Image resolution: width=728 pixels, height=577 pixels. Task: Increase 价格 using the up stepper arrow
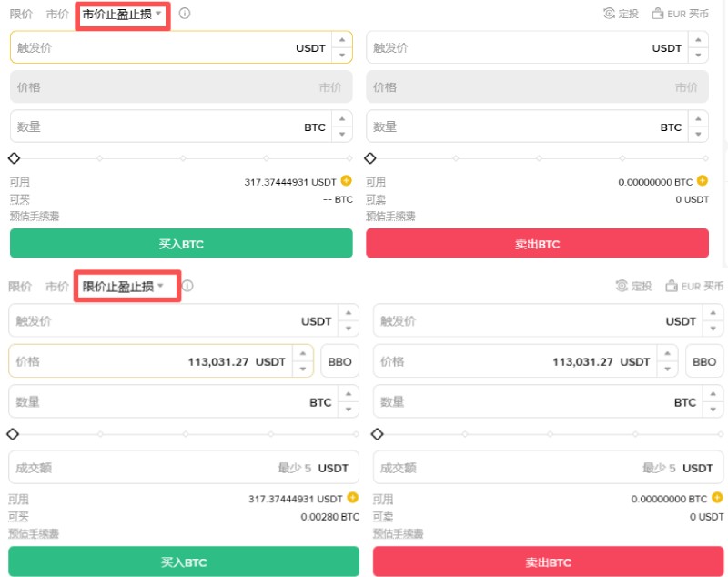tap(304, 355)
